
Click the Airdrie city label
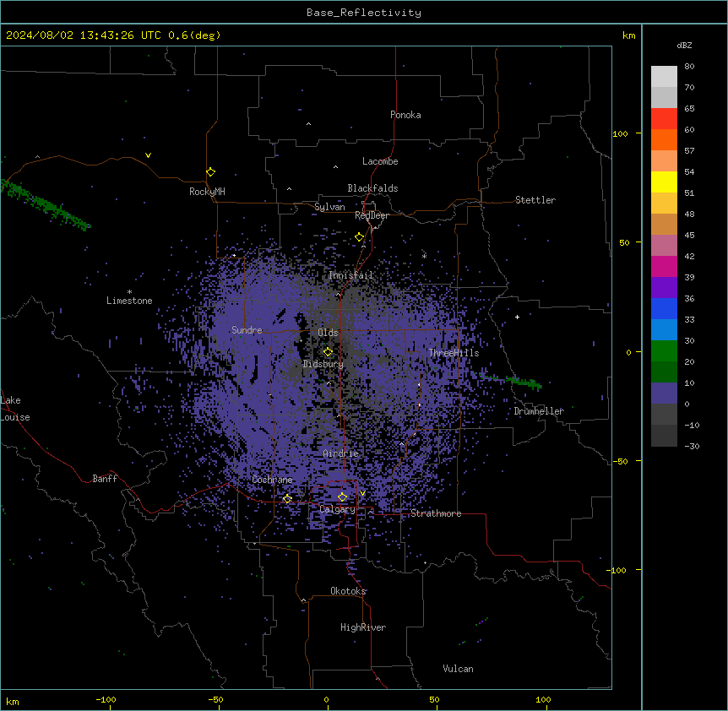click(x=341, y=453)
